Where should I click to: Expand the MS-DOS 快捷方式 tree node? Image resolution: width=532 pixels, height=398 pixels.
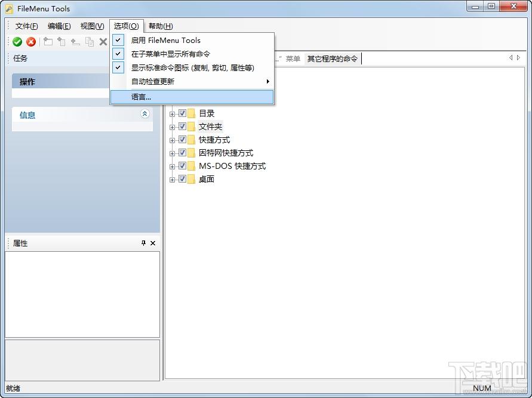click(x=172, y=167)
